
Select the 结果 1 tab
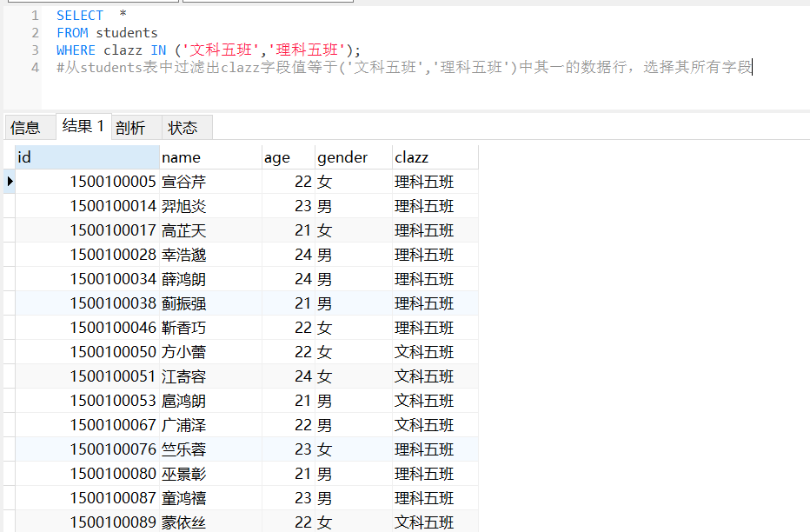pyautogui.click(x=83, y=126)
